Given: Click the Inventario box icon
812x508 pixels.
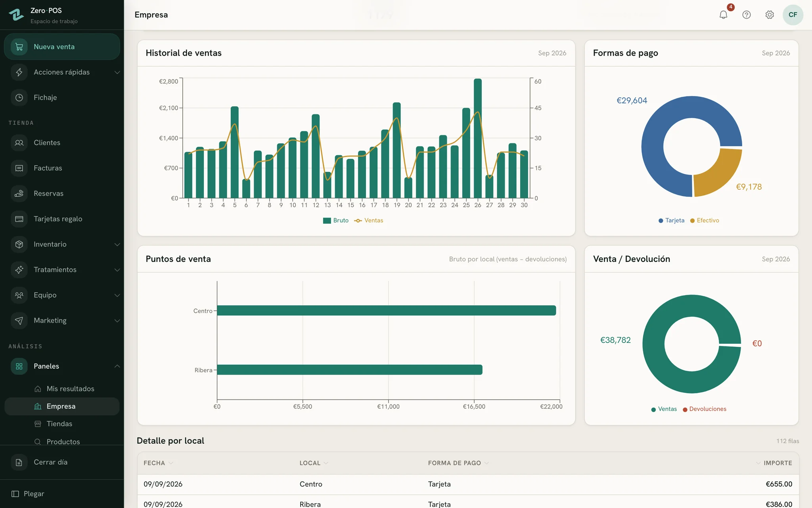Looking at the screenshot, I should click(19, 244).
